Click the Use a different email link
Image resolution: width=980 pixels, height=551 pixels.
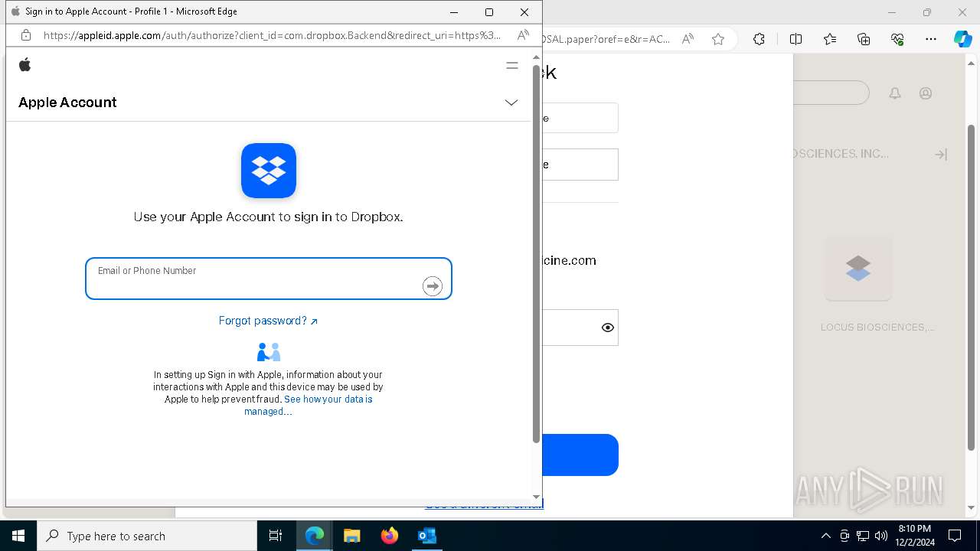484,504
